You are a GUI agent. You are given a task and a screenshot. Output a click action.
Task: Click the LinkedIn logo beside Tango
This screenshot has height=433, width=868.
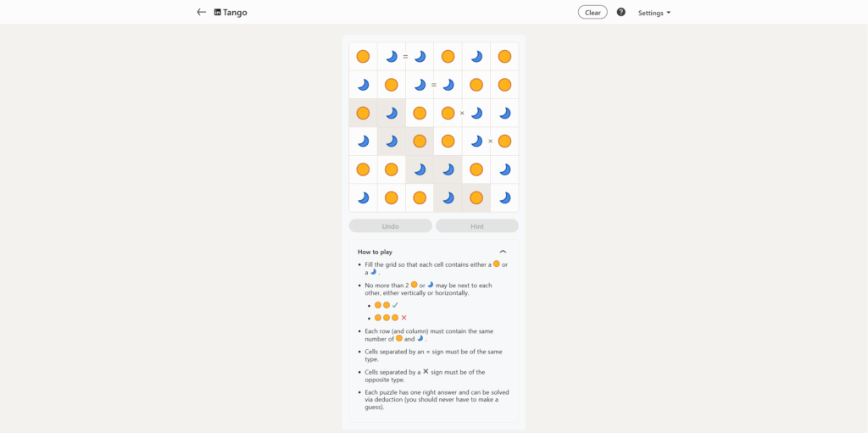(x=218, y=13)
